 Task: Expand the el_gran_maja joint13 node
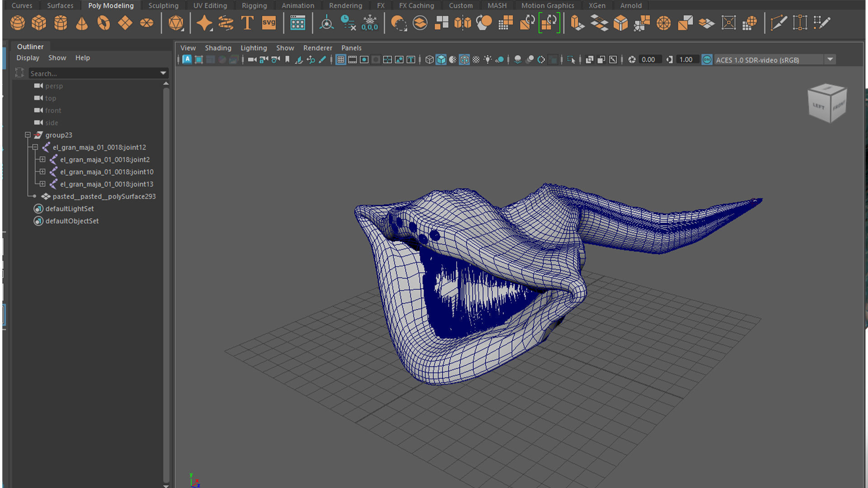42,184
